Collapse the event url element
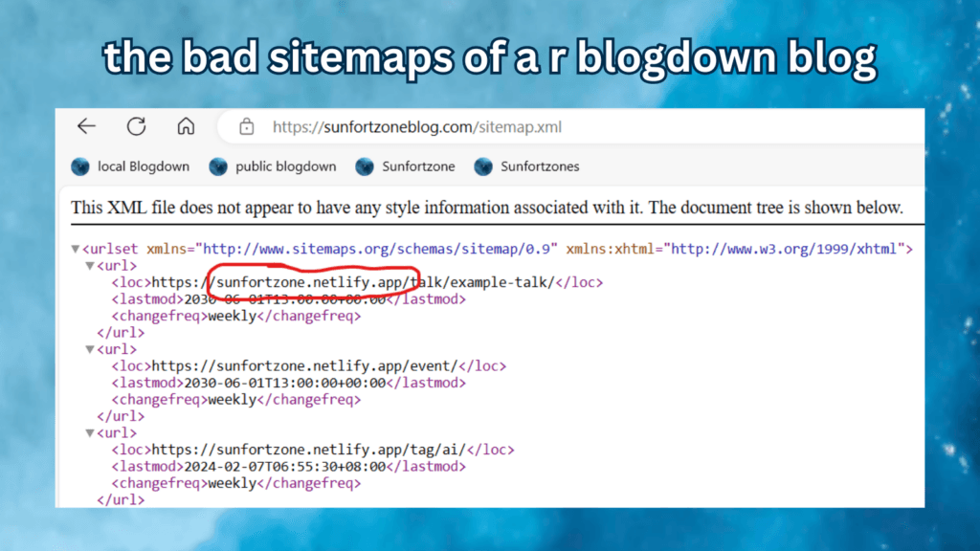Viewport: 980px width, 551px height. pyautogui.click(x=88, y=348)
